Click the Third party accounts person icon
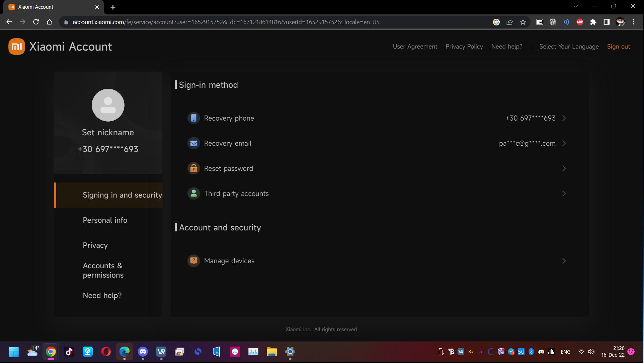This screenshot has width=644, height=363. [x=193, y=194]
